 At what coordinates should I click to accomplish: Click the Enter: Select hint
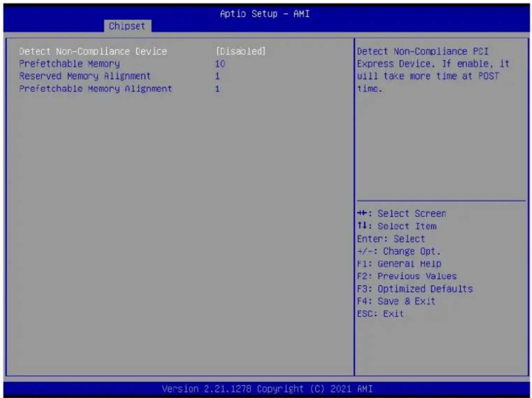pos(391,239)
